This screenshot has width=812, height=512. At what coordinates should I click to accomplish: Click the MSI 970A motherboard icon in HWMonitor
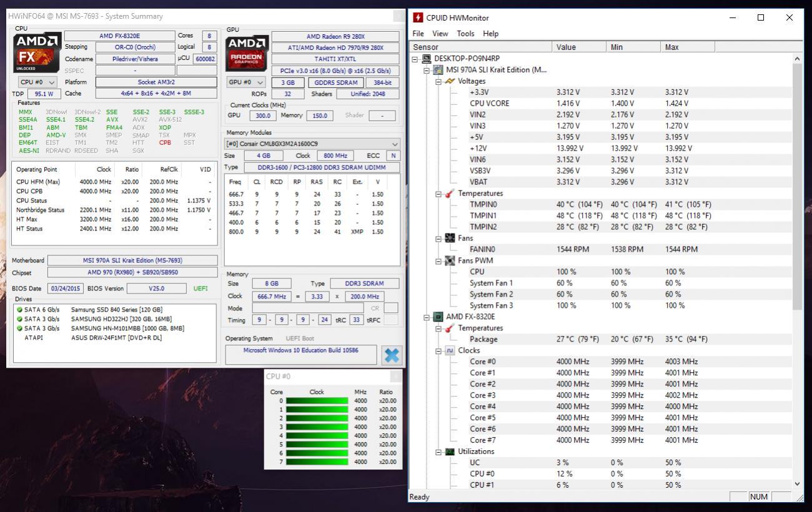point(438,70)
